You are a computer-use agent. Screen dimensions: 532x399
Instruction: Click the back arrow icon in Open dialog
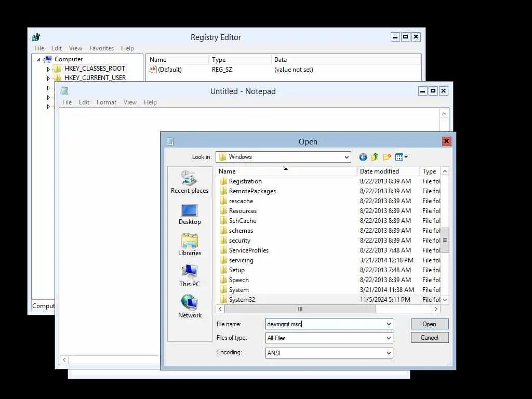coord(363,157)
